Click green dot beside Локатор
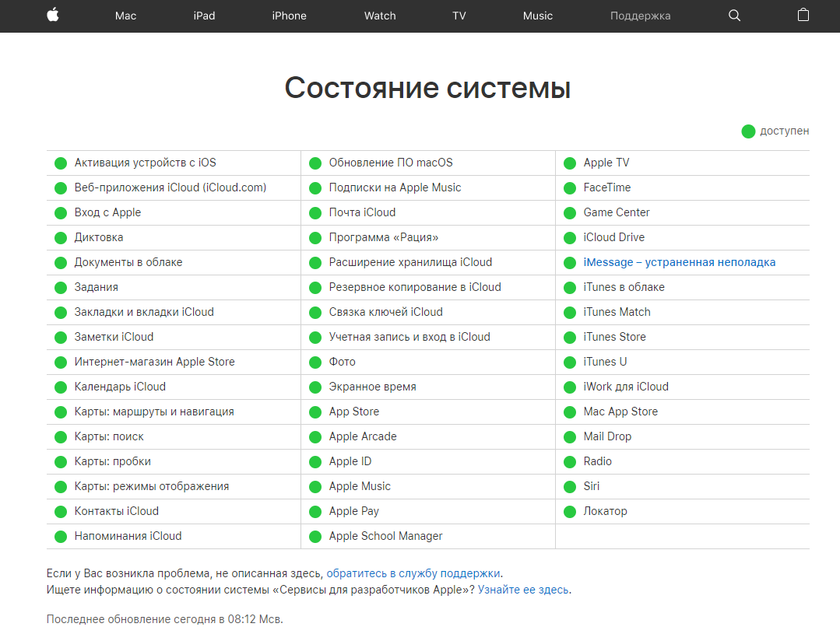The height and width of the screenshot is (634, 840). click(x=569, y=512)
